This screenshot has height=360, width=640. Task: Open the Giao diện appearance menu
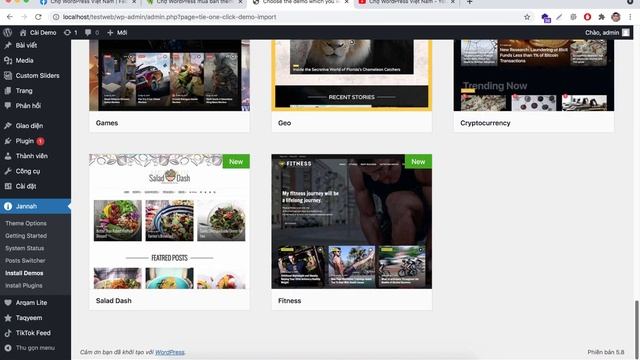[29, 126]
